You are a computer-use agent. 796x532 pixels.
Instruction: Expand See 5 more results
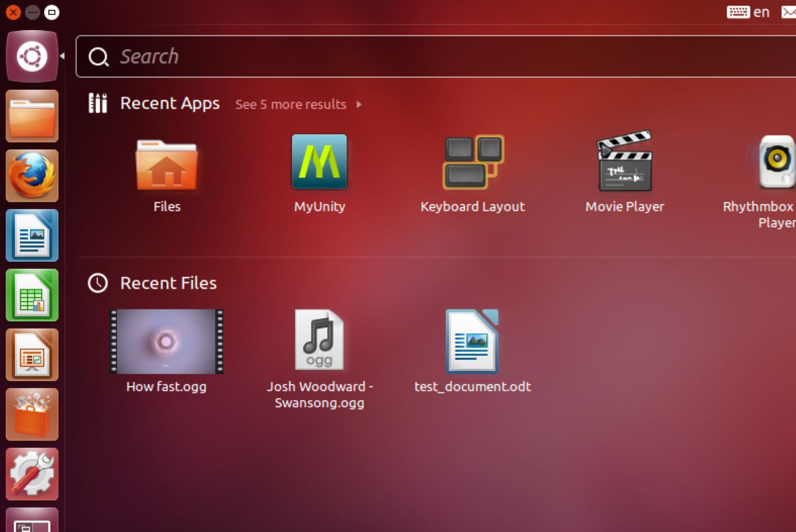291,104
